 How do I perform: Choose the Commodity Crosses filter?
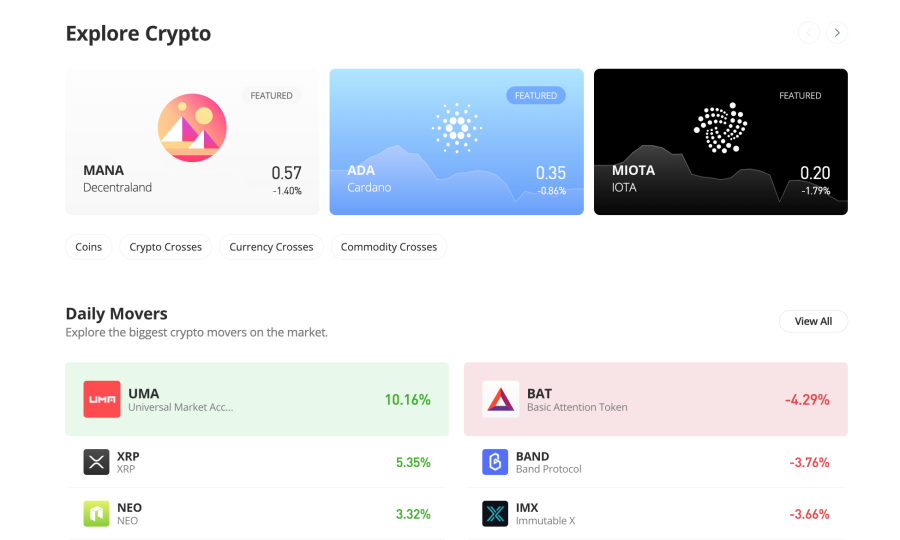coord(389,247)
